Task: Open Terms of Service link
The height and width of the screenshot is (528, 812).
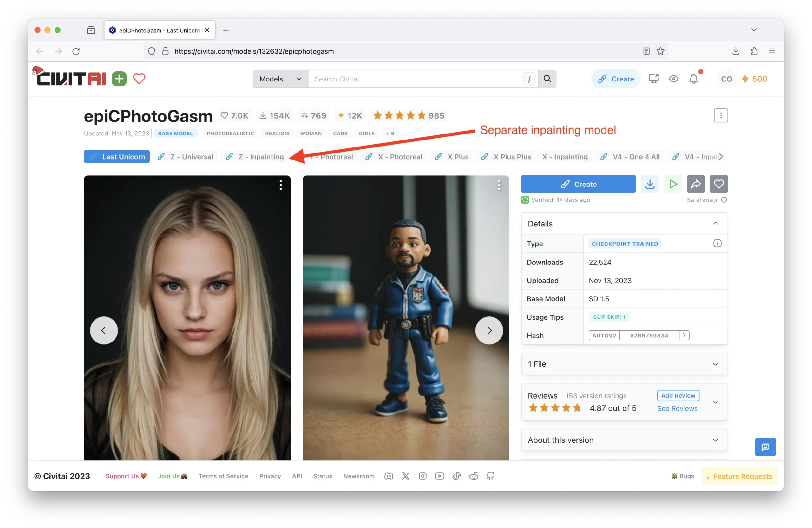Action: point(224,476)
